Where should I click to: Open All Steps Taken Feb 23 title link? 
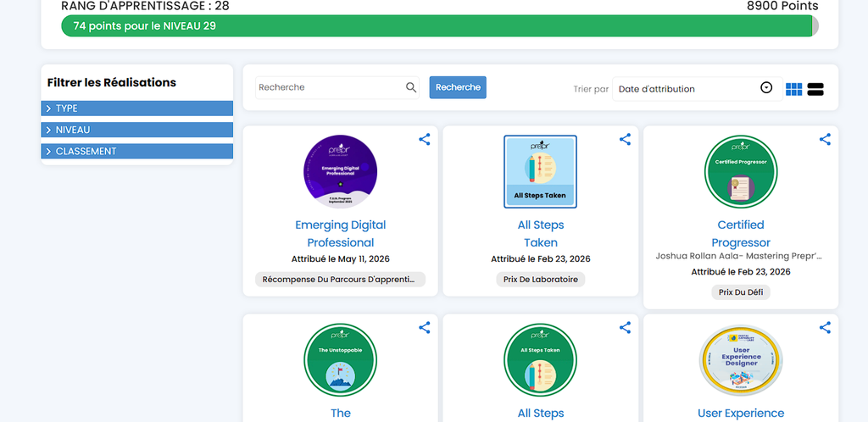click(x=541, y=233)
